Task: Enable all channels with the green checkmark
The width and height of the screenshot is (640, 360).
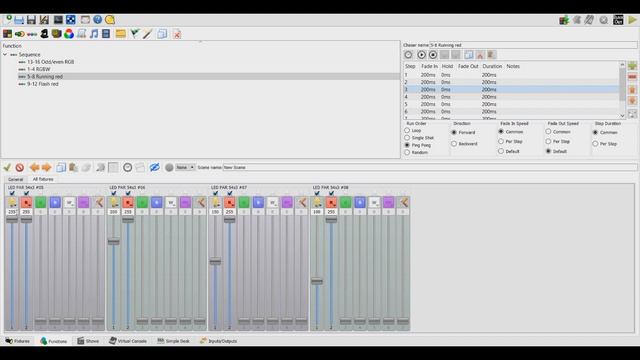Action: pos(7,167)
